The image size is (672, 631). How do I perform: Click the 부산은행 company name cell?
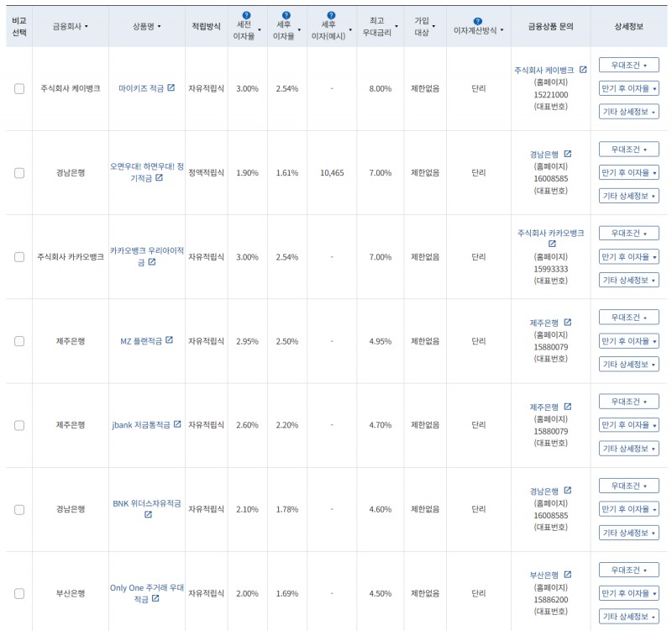coord(71,594)
